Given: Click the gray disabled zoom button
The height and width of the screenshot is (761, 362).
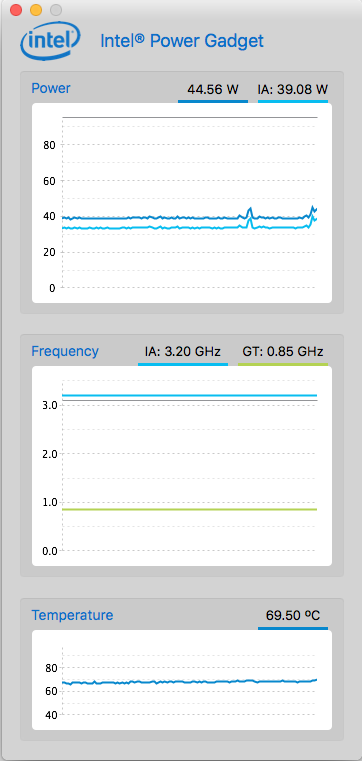Looking at the screenshot, I should click(56, 10).
